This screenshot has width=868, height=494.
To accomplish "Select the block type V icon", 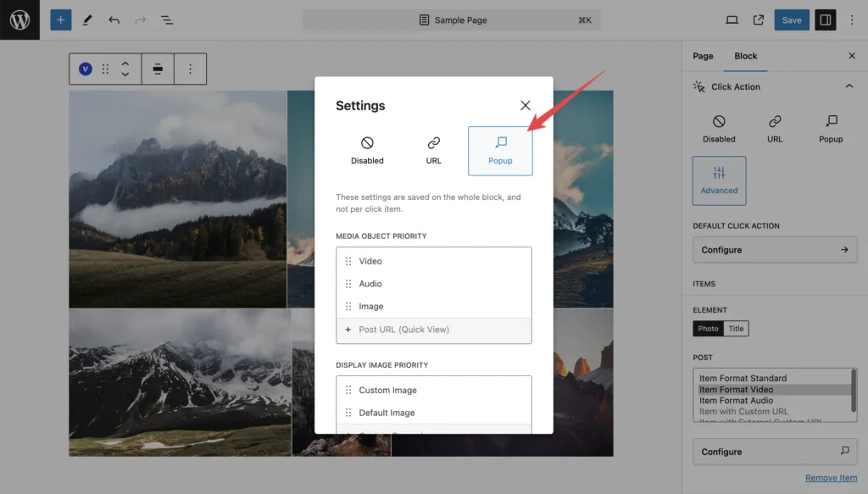I will (86, 69).
